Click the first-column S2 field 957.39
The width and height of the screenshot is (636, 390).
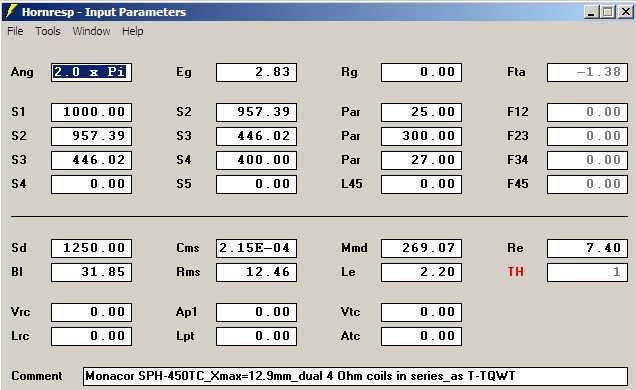click(91, 136)
